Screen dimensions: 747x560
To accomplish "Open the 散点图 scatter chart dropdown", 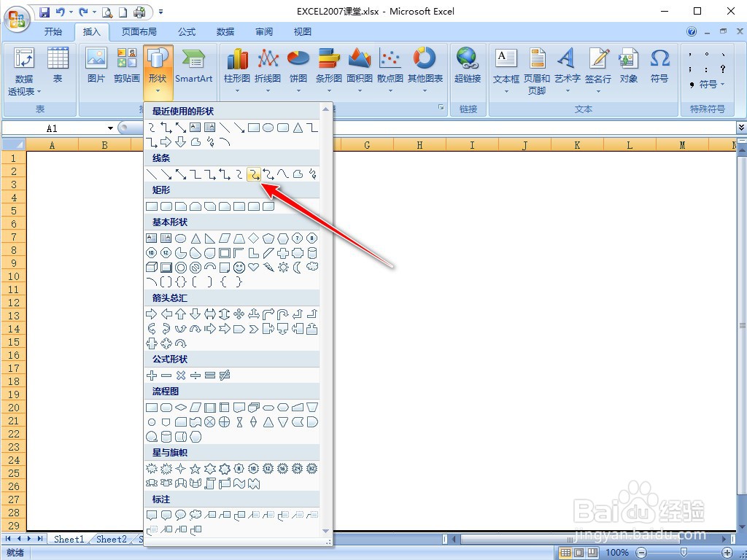I will click(390, 71).
